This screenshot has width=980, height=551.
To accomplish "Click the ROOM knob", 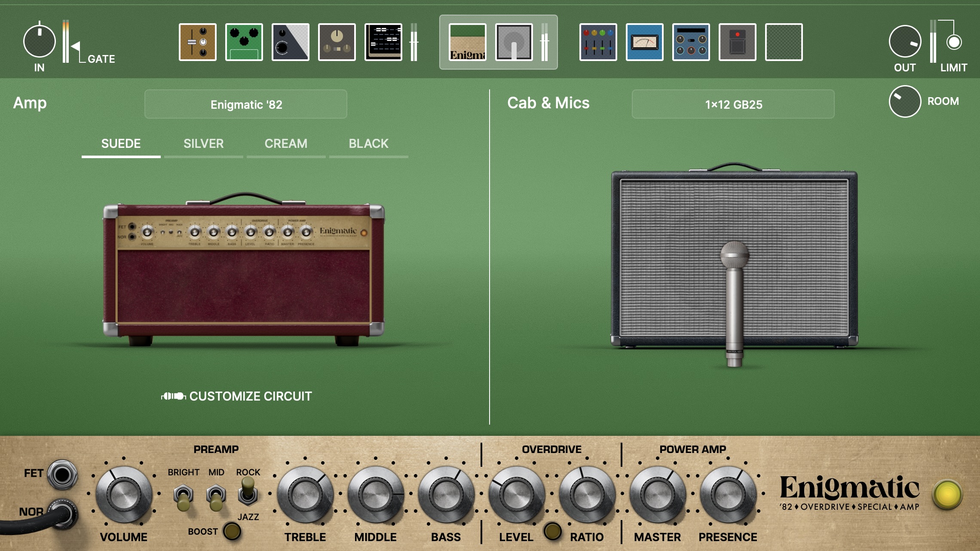I will (x=904, y=101).
